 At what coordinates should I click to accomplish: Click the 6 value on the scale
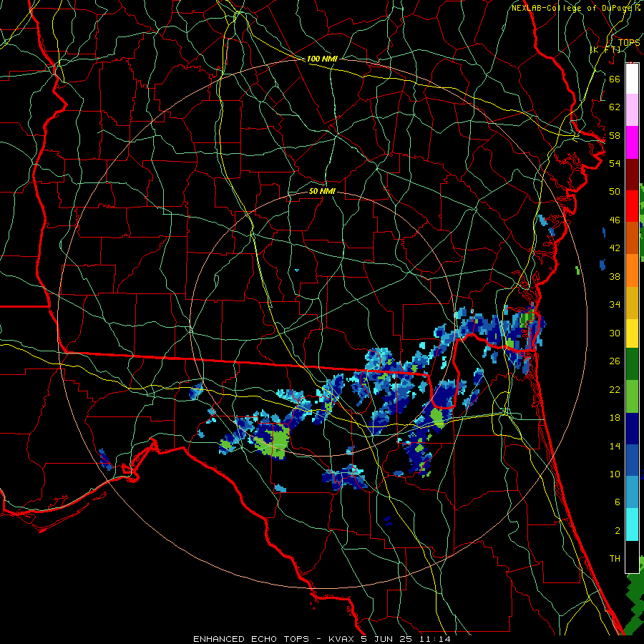tap(618, 502)
